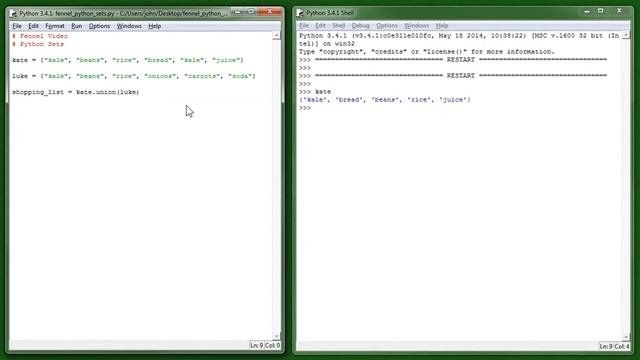This screenshot has width=640, height=360.
Task: Click the 'kate =' set definition line
Action: click(128, 60)
